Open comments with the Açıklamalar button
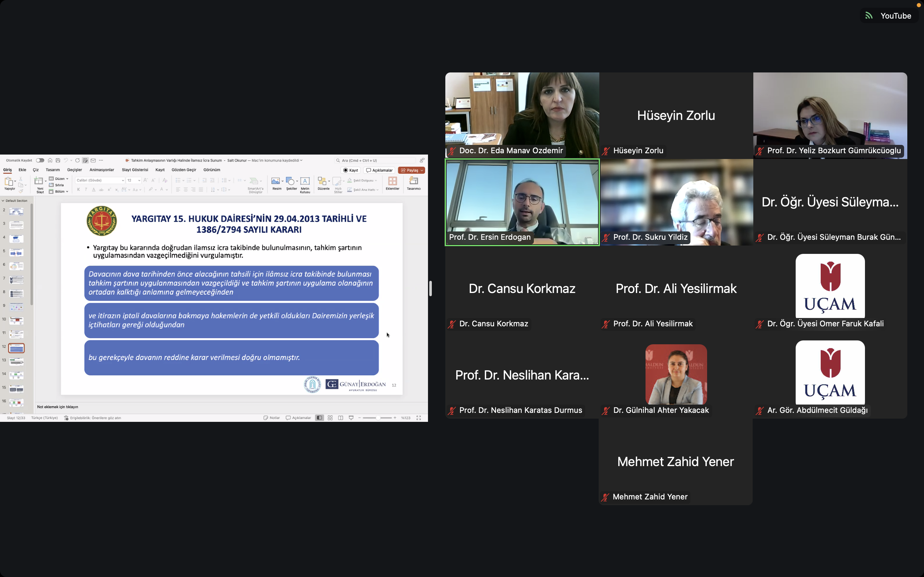 379,170
